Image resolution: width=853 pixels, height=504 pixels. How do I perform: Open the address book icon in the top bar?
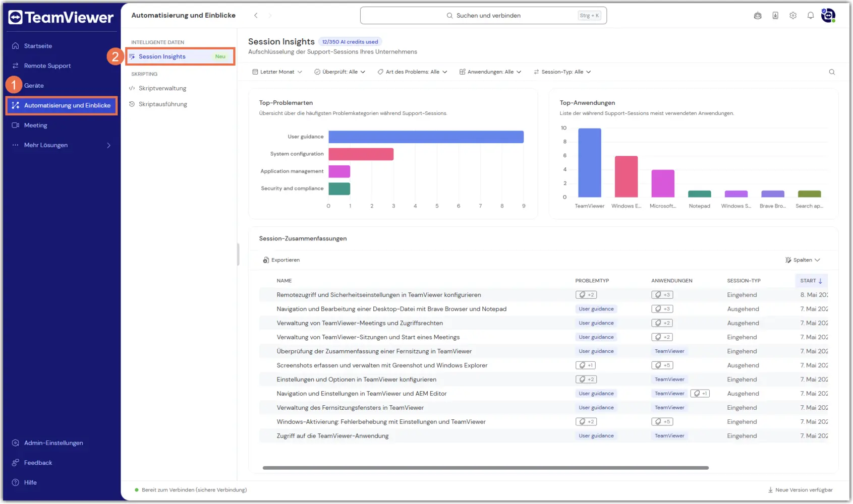775,16
